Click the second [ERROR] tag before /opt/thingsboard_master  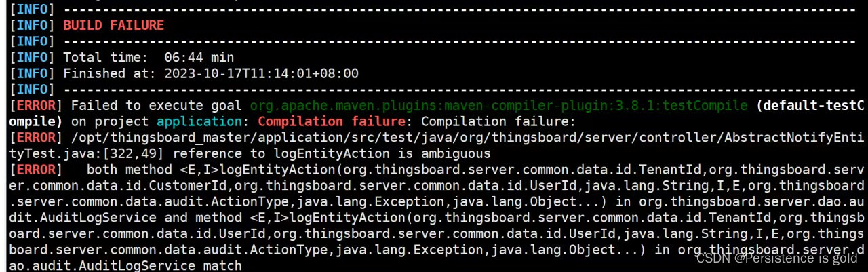(x=35, y=138)
